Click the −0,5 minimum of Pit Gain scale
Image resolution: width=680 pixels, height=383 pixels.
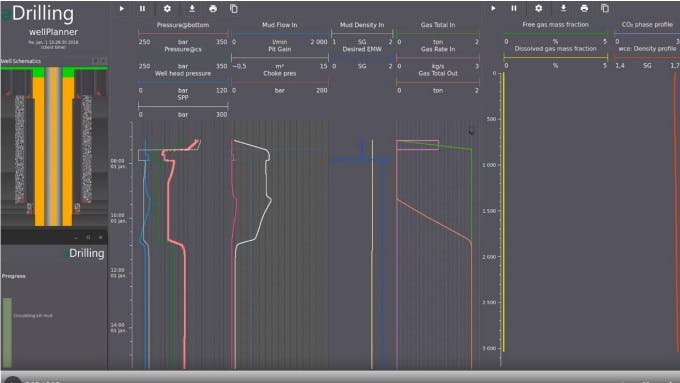coord(239,66)
